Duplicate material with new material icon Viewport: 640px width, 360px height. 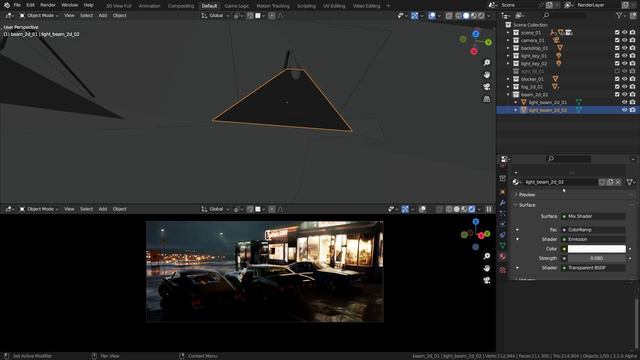[610, 182]
